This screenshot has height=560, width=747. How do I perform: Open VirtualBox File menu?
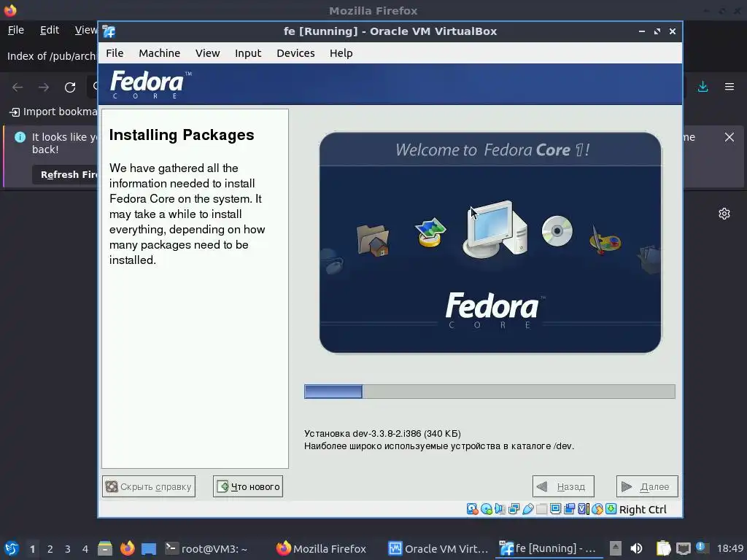(115, 53)
